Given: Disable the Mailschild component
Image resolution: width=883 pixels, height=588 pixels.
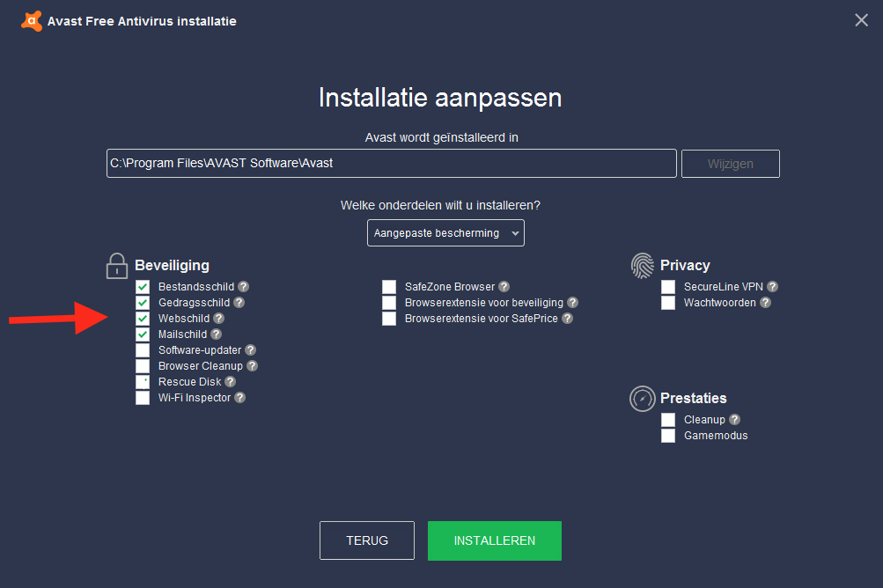Looking at the screenshot, I should (x=143, y=334).
